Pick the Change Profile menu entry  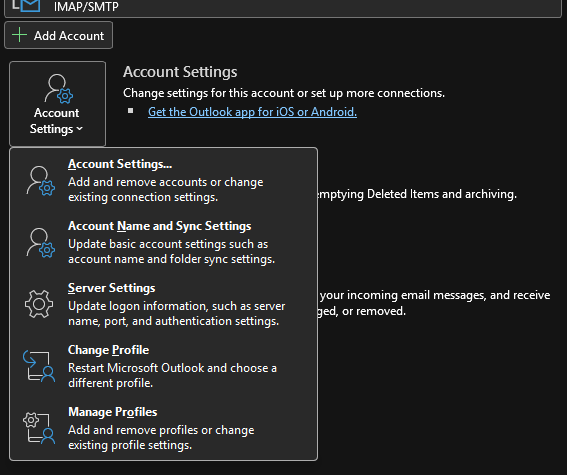163,366
